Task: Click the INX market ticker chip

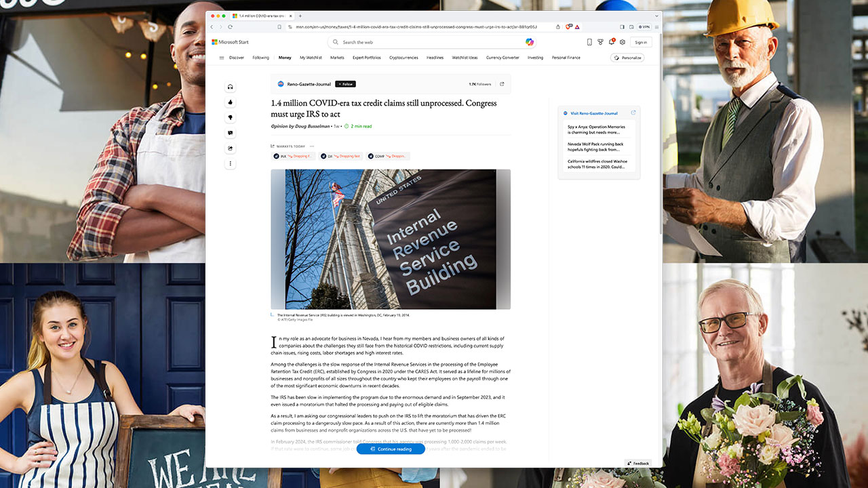Action: [293, 156]
